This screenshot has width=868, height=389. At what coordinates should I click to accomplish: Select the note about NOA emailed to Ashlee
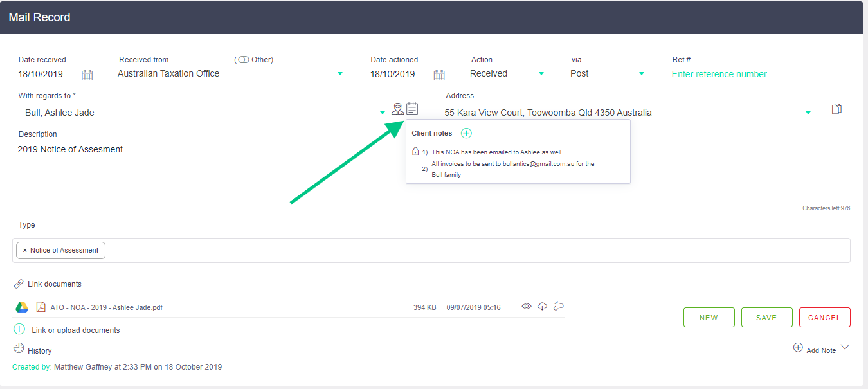click(x=496, y=152)
